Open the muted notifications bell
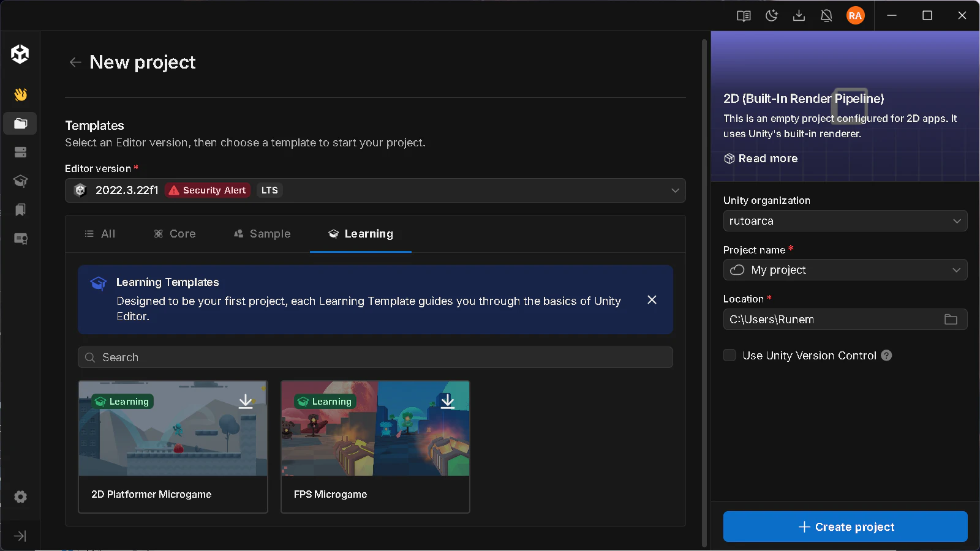Screen dimensions: 980x551 pyautogui.click(x=826, y=16)
